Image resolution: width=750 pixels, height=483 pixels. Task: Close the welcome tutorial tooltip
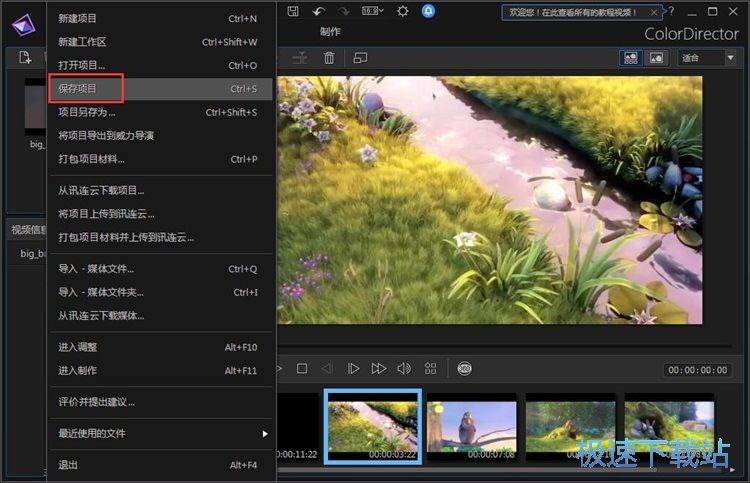[x=654, y=12]
